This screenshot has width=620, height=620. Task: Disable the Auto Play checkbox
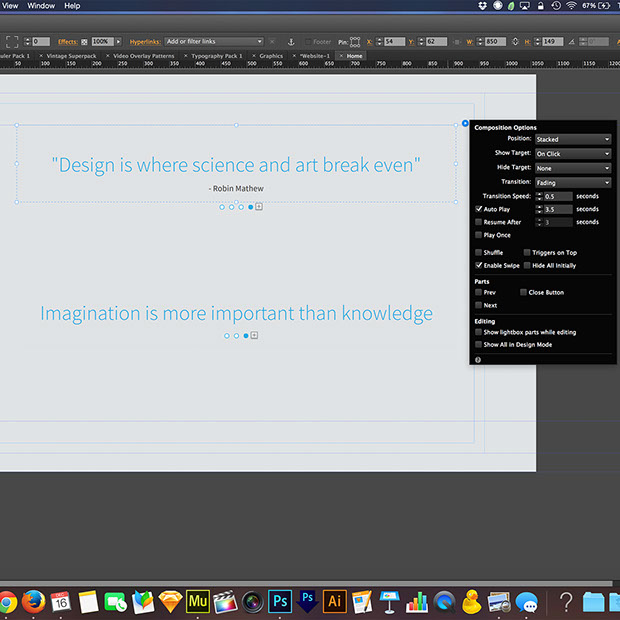click(478, 209)
